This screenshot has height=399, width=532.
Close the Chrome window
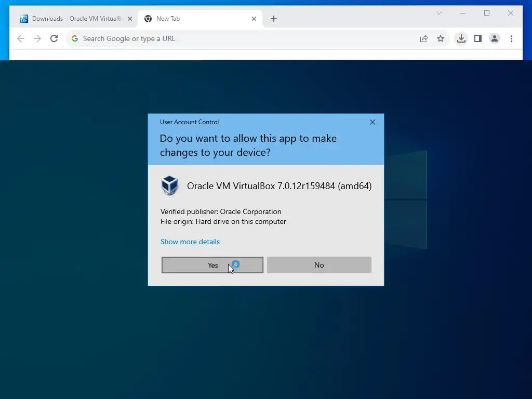click(511, 13)
